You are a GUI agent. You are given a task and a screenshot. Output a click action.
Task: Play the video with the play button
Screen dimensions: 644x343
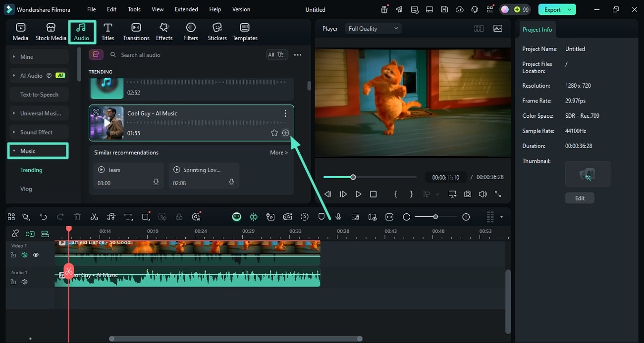(x=359, y=195)
